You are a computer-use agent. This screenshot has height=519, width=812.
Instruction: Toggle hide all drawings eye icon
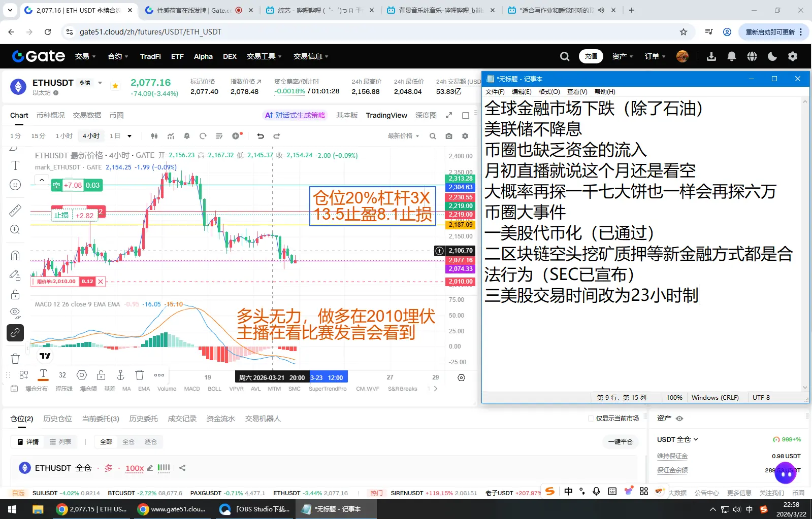(x=15, y=313)
